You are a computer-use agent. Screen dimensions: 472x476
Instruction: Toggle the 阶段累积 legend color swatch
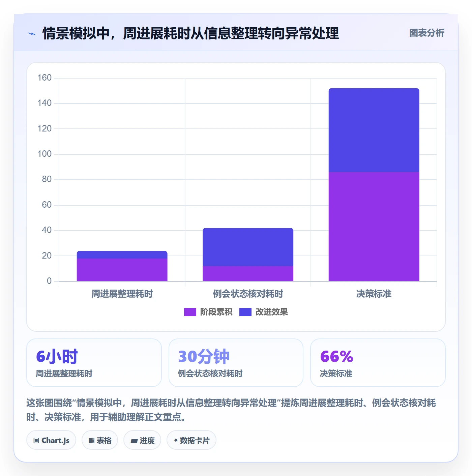(x=190, y=312)
